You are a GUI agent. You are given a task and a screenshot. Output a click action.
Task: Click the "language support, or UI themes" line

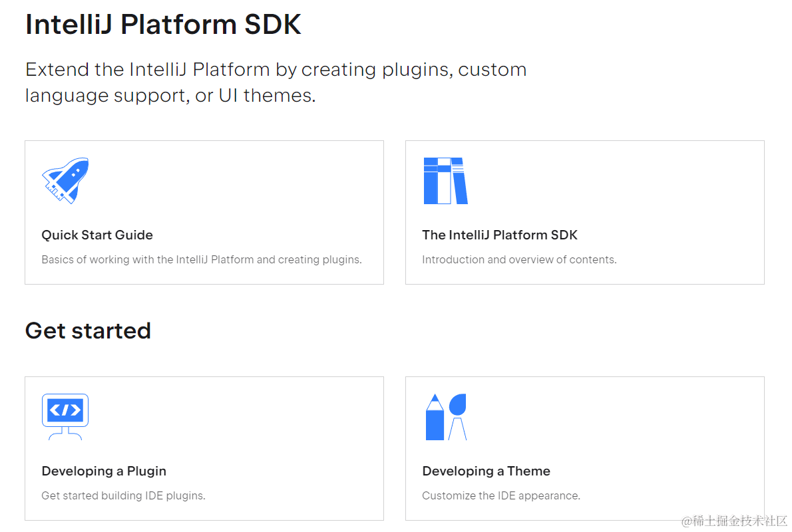click(x=170, y=95)
